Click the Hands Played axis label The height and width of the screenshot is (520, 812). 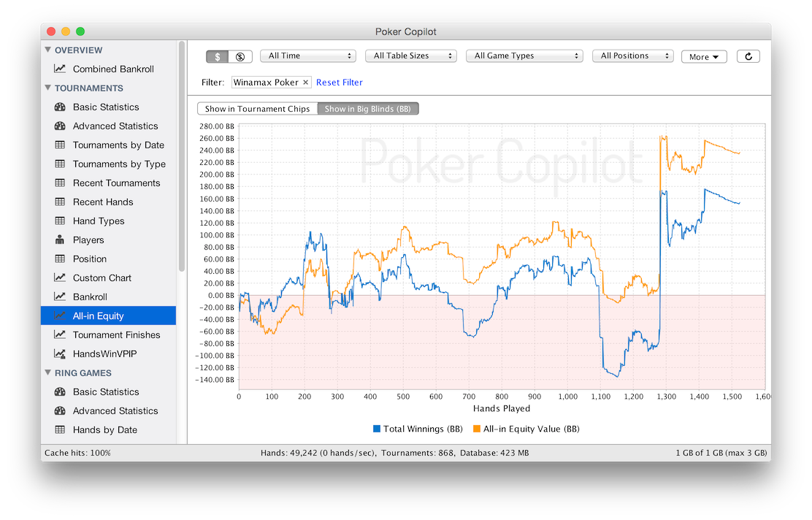[501, 408]
